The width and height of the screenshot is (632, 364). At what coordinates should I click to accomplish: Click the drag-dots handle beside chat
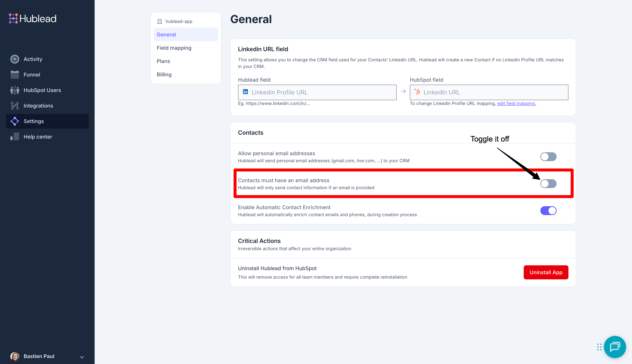[x=599, y=347]
